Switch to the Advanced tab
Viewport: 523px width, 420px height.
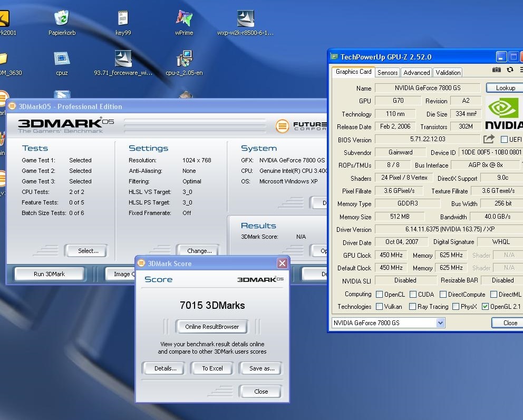coord(417,73)
